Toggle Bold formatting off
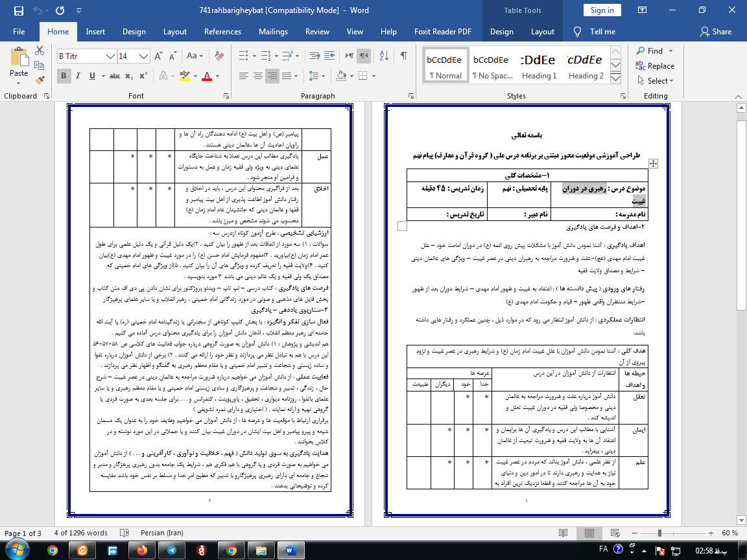The image size is (747, 560). pos(64,76)
